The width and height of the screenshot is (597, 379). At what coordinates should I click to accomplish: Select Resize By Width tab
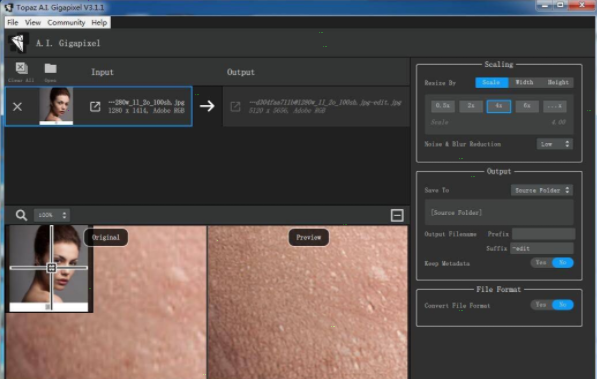pyautogui.click(x=524, y=82)
